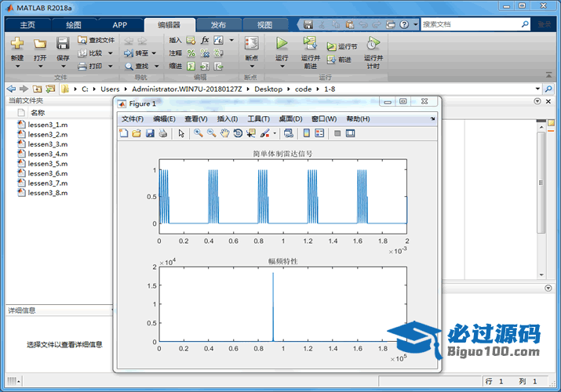This screenshot has width=561, height=392.
Task: Select the Data Cursor tool in Figure 1
Action: 251,133
